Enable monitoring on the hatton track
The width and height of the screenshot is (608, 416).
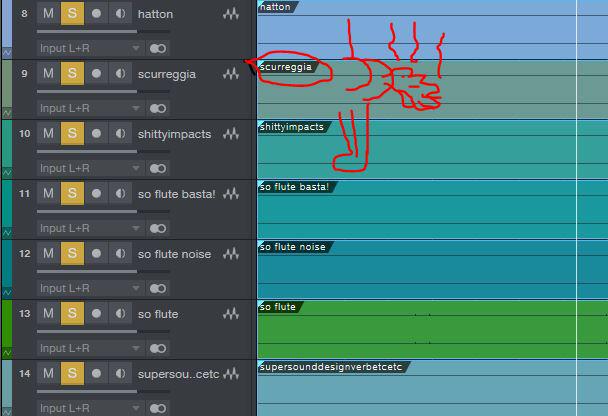point(120,14)
